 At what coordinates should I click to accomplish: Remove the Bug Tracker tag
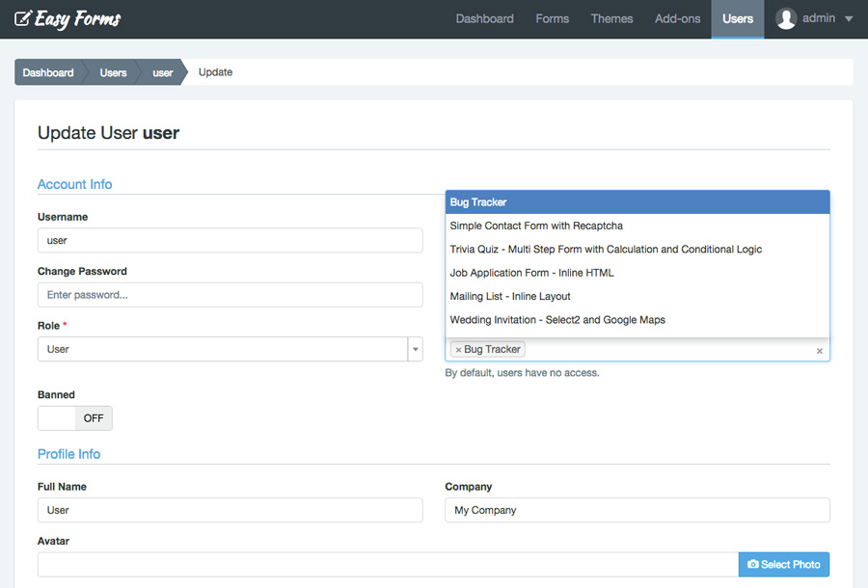point(458,350)
